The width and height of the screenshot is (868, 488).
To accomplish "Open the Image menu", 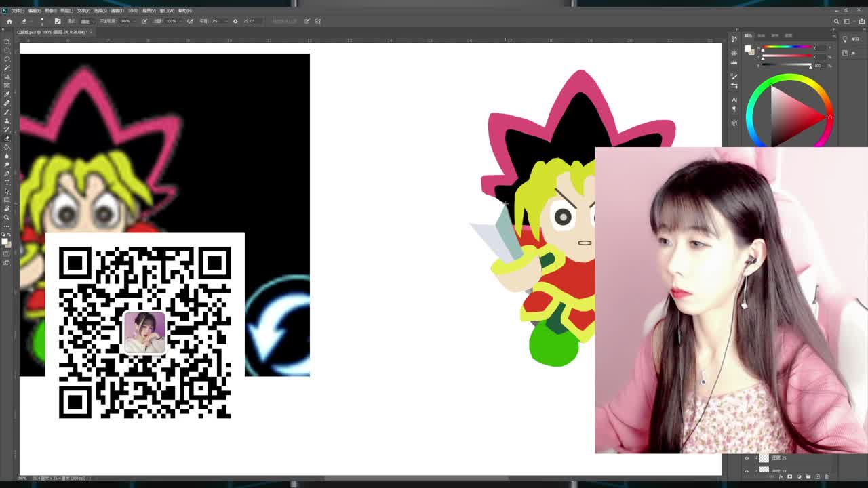I will tap(50, 11).
